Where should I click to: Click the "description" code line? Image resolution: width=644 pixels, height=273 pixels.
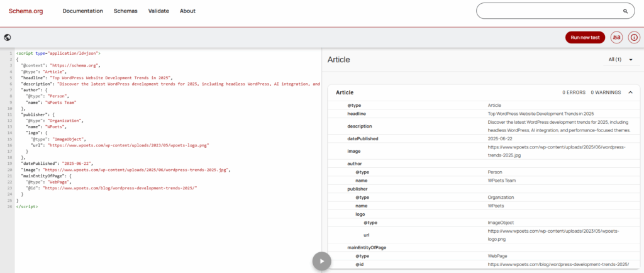point(170,84)
